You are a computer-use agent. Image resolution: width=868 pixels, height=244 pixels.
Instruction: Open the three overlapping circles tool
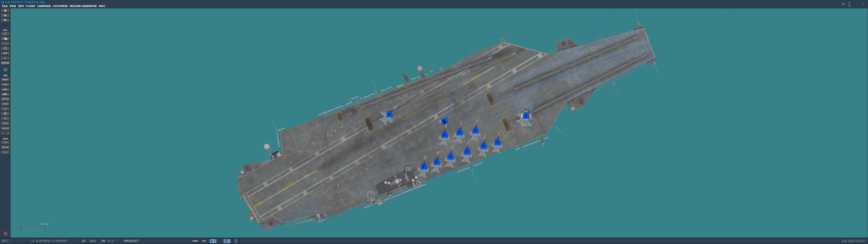pos(5,123)
